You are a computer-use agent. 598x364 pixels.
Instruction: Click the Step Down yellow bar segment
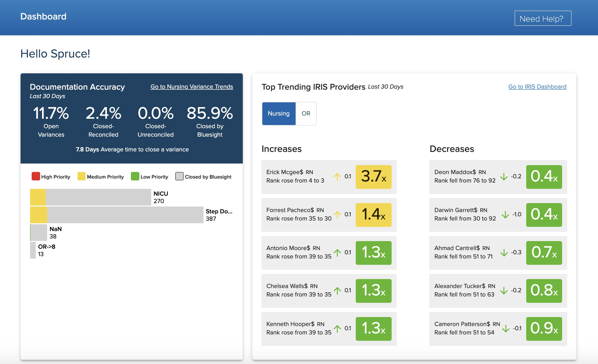click(x=39, y=215)
